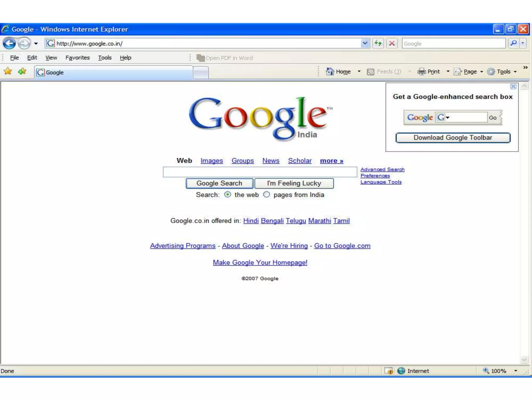Screen dimensions: 532x399
Task: Click the Back navigation arrow button
Action: (x=9, y=43)
